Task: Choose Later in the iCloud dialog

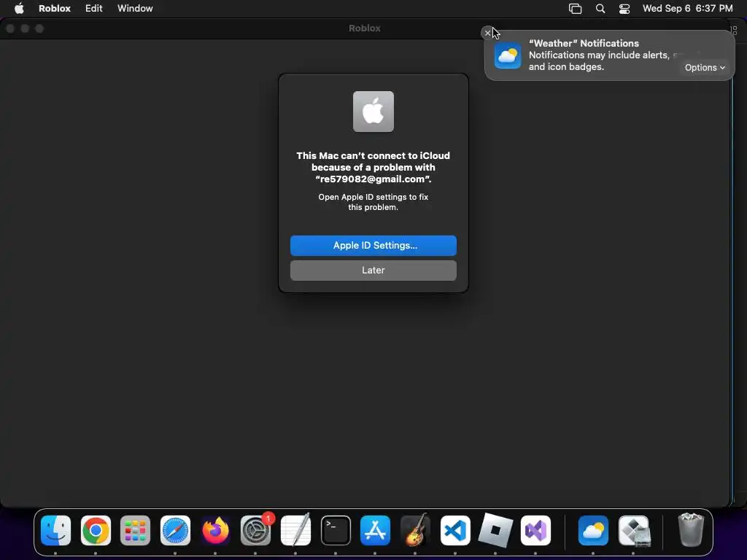Action: [373, 271]
